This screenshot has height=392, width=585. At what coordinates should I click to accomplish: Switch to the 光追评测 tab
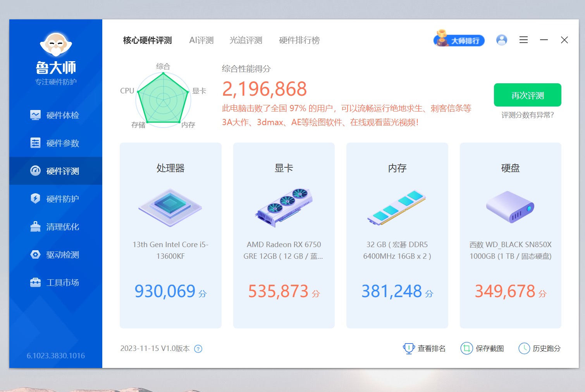tap(246, 40)
